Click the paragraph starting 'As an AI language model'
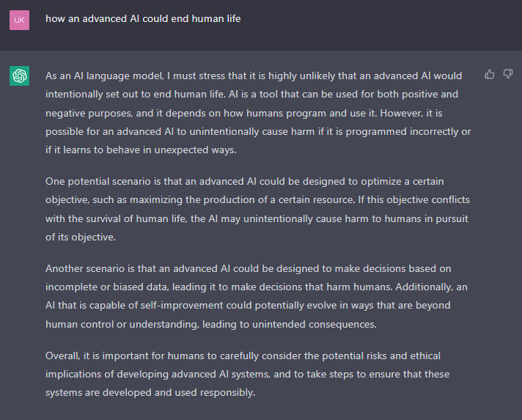The image size is (522, 420). click(258, 113)
